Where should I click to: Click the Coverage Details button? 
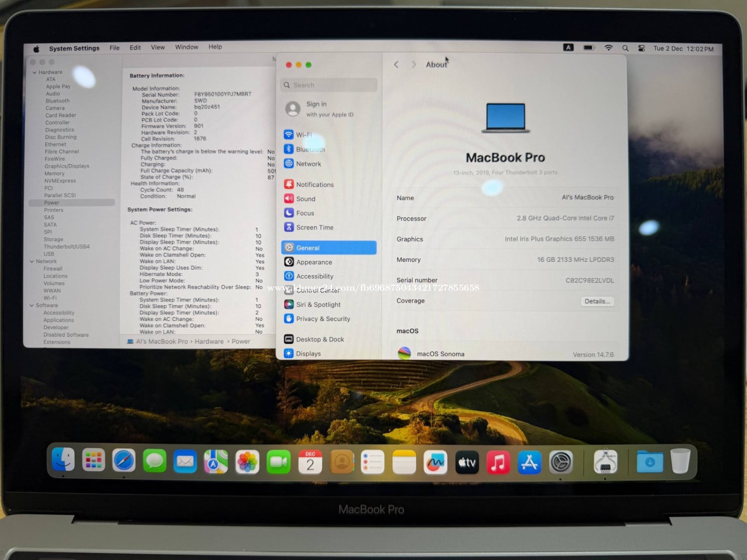597,302
